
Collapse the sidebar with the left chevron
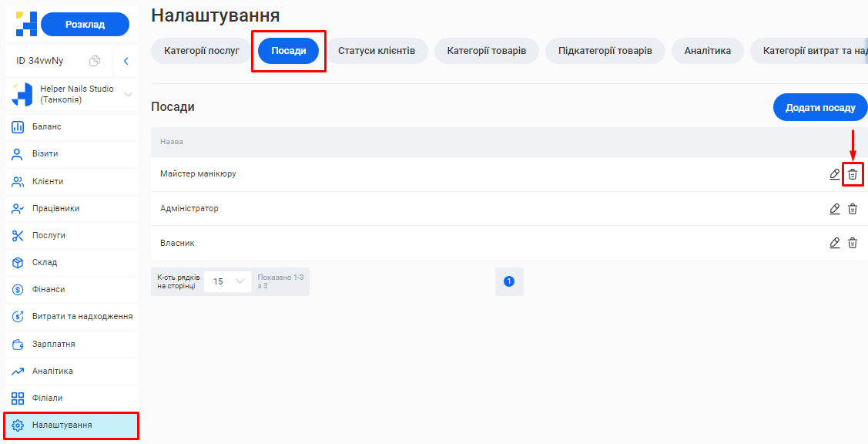click(126, 61)
